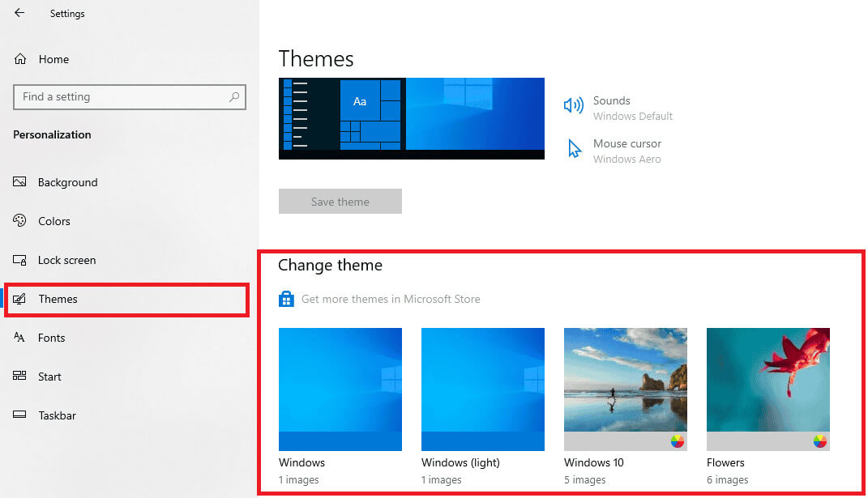Click the Fonts icon
Image resolution: width=868 pixels, height=498 pixels.
pos(19,337)
